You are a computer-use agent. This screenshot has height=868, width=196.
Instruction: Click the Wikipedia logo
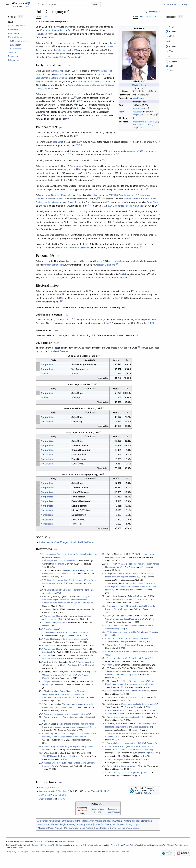(21, 4)
